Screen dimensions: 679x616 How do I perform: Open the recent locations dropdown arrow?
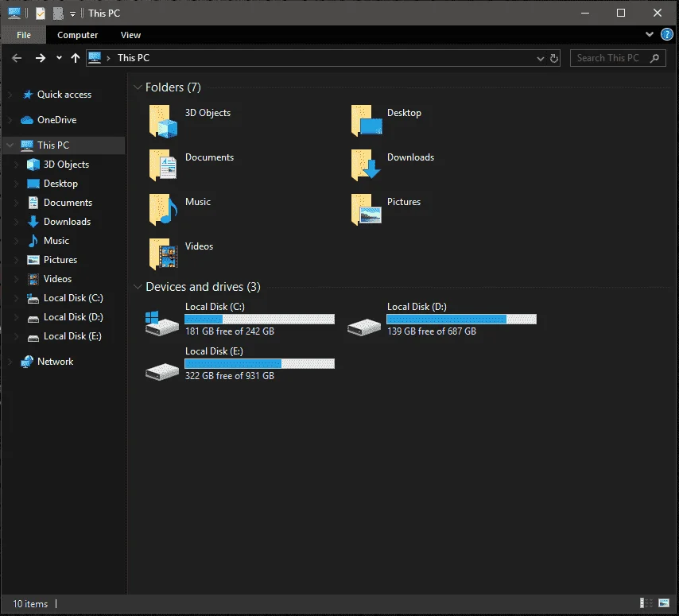click(59, 58)
